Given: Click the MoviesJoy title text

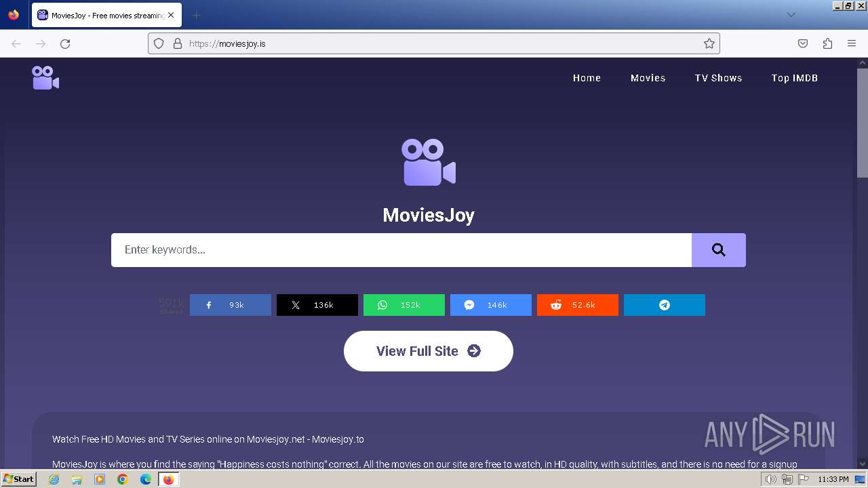Looking at the screenshot, I should click(429, 215).
